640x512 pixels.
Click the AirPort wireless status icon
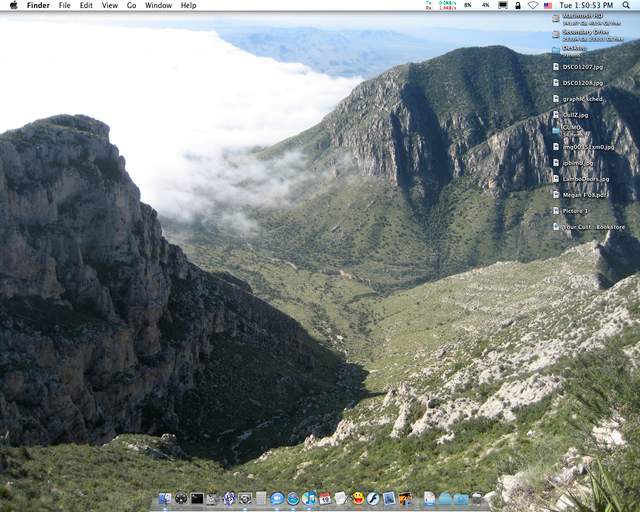(533, 5)
